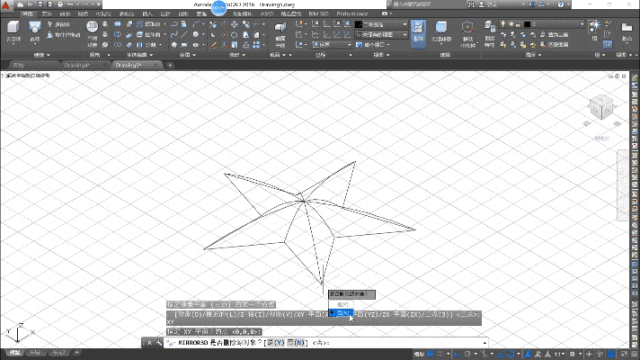Expand the Modify panel title
The image size is (640, 360).
coord(237,55)
